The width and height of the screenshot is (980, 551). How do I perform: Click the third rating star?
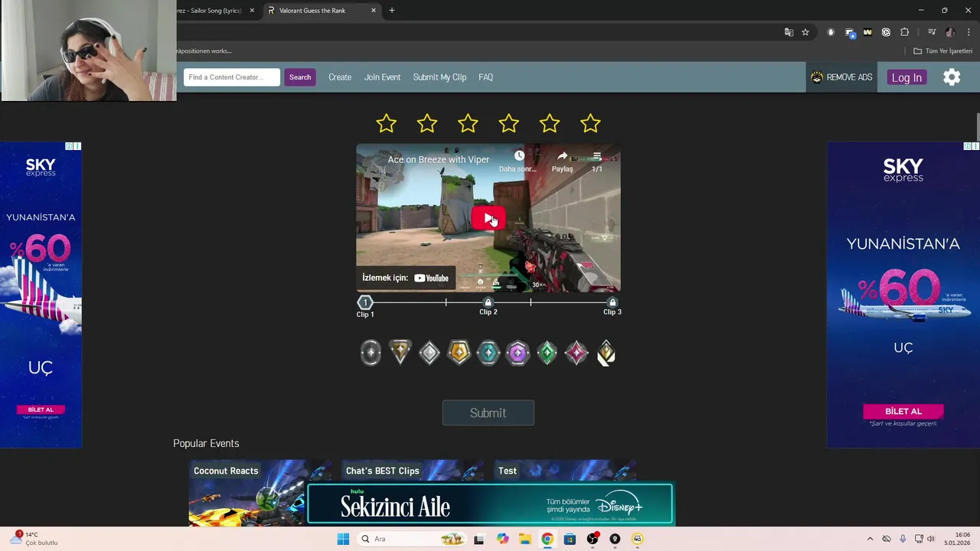coord(468,123)
